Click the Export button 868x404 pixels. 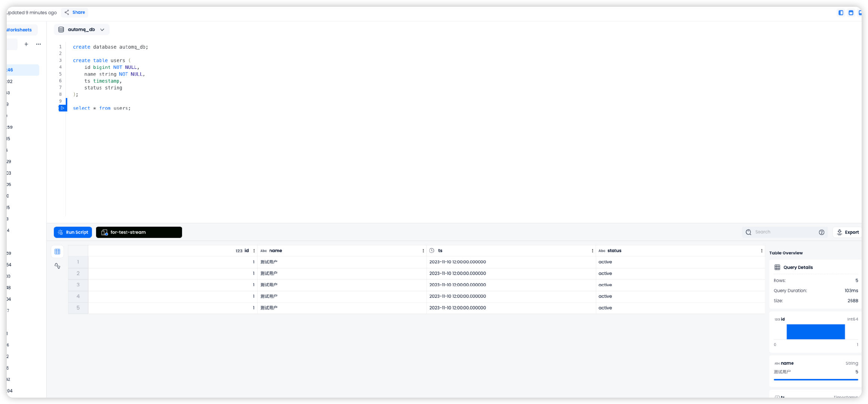tap(847, 232)
